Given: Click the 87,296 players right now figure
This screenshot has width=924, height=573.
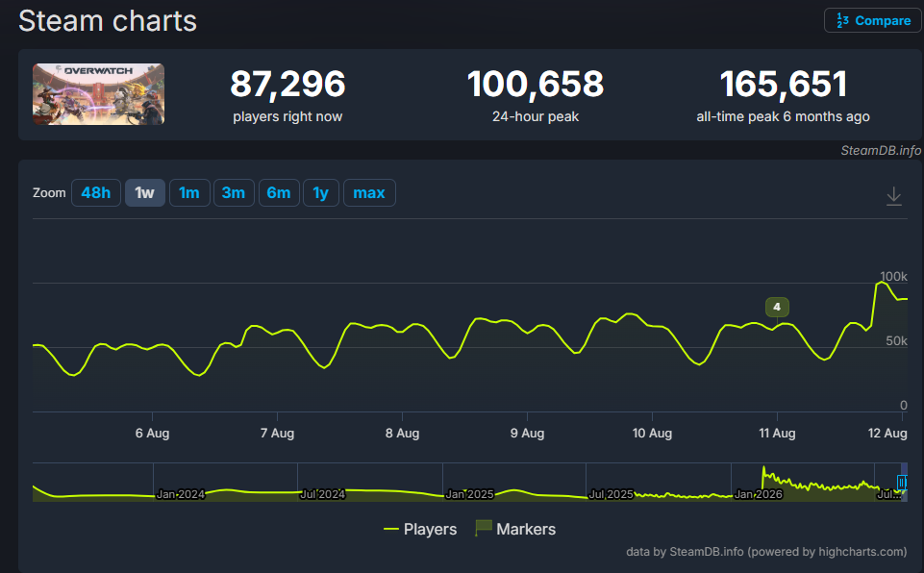Looking at the screenshot, I should coord(287,85).
